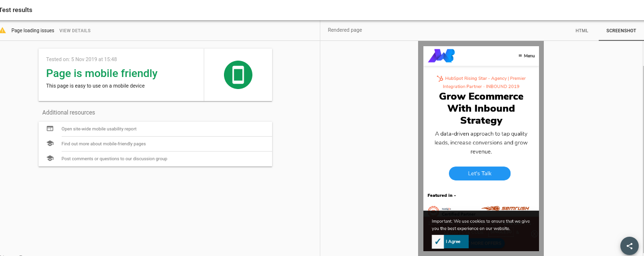This screenshot has height=256, width=644.
Task: Click the HubSpot Rising Star tagline text
Action: (482, 82)
